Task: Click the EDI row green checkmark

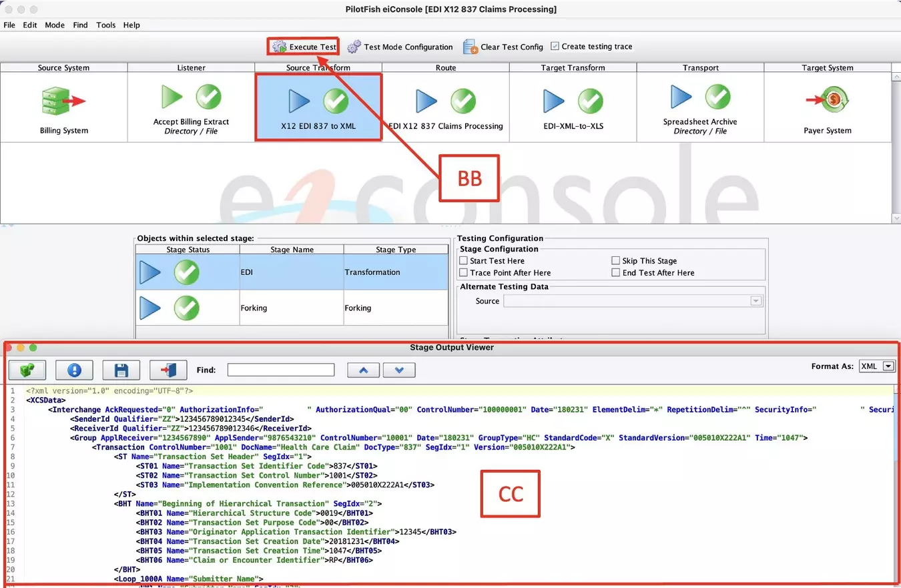Action: (186, 272)
